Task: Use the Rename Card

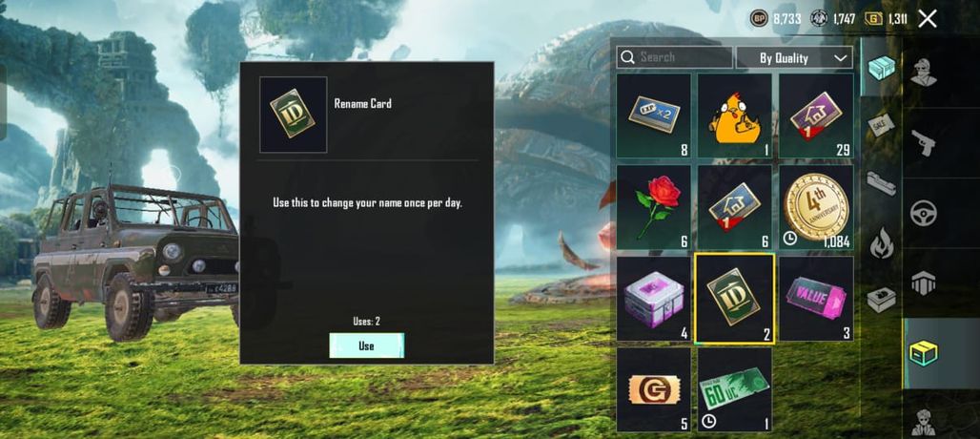Action: (x=366, y=345)
